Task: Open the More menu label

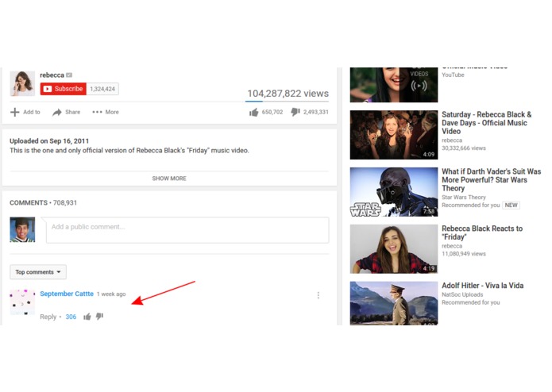Action: point(112,112)
